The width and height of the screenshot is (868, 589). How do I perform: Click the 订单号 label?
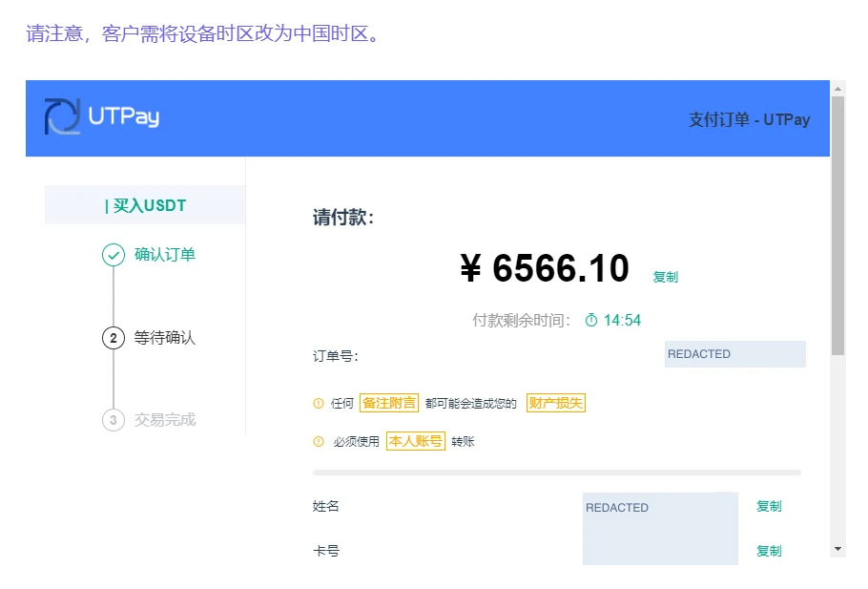tap(336, 356)
